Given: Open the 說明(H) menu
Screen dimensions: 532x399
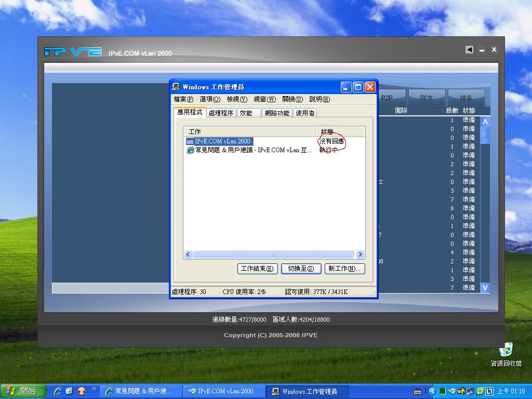Looking at the screenshot, I should [320, 99].
